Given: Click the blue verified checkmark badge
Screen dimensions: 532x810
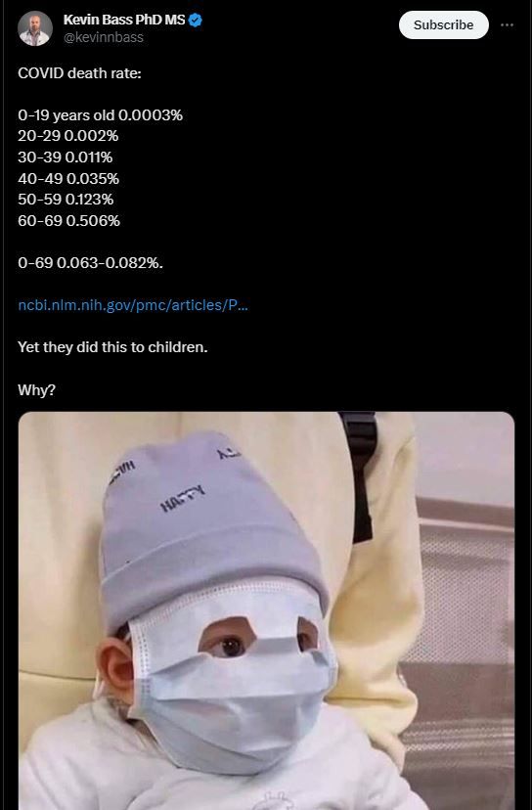Looking at the screenshot, I should (196, 21).
